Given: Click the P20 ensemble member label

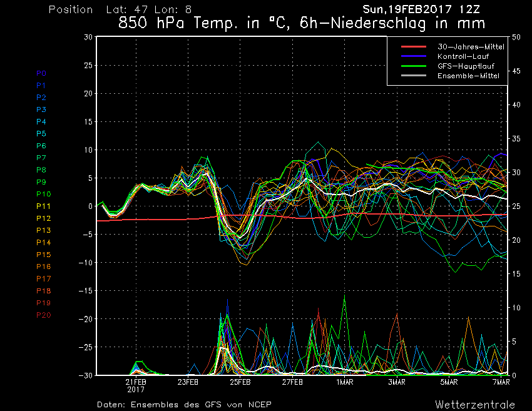Looking at the screenshot, I should click(x=43, y=315).
